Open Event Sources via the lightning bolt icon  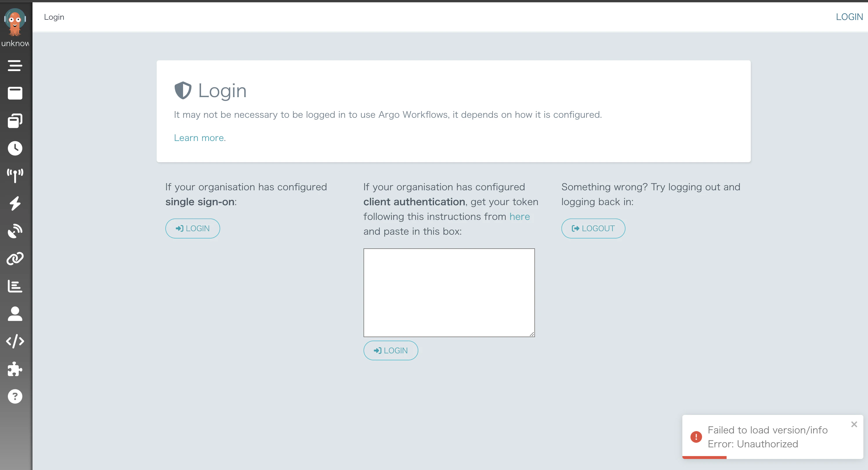[x=15, y=203]
